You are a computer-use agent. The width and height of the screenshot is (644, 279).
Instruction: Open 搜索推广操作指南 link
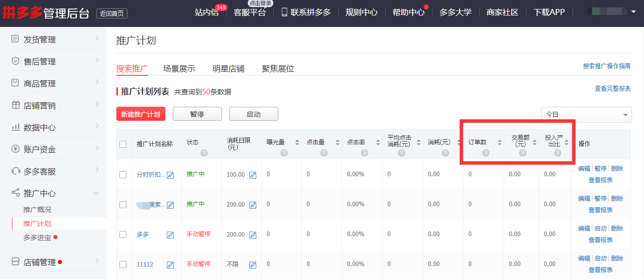(607, 66)
